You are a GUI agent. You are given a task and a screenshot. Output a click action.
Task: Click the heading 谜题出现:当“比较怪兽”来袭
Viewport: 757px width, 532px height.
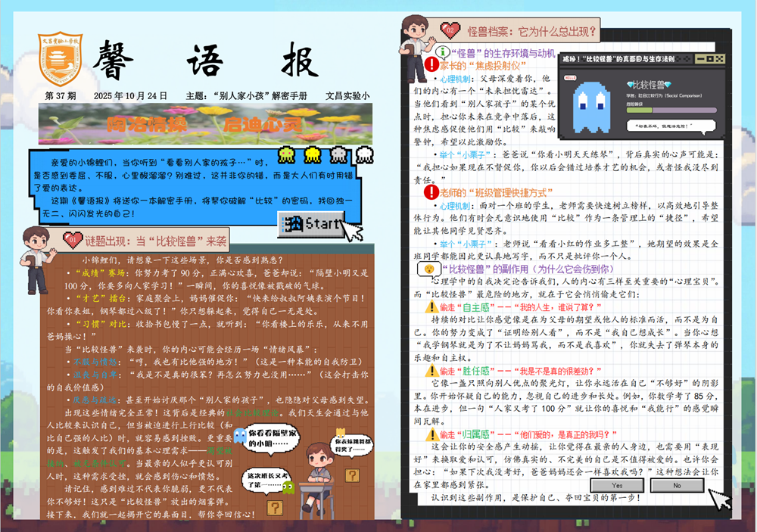[x=156, y=241]
